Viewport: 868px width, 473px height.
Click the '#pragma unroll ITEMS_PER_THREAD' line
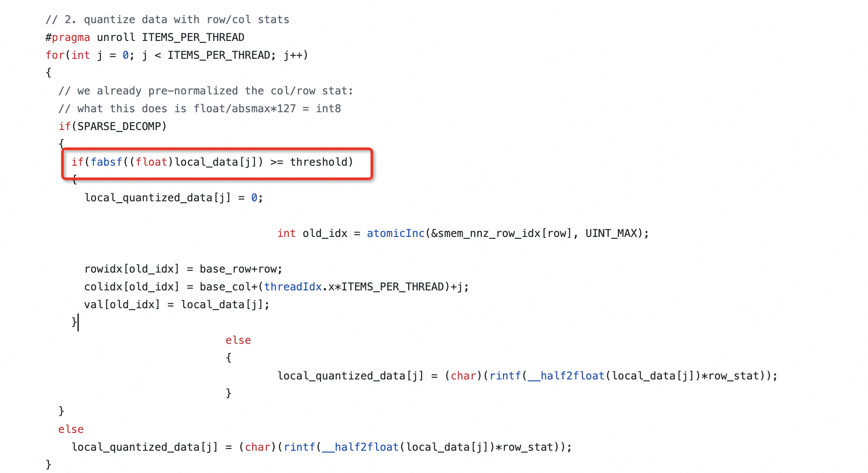[145, 37]
